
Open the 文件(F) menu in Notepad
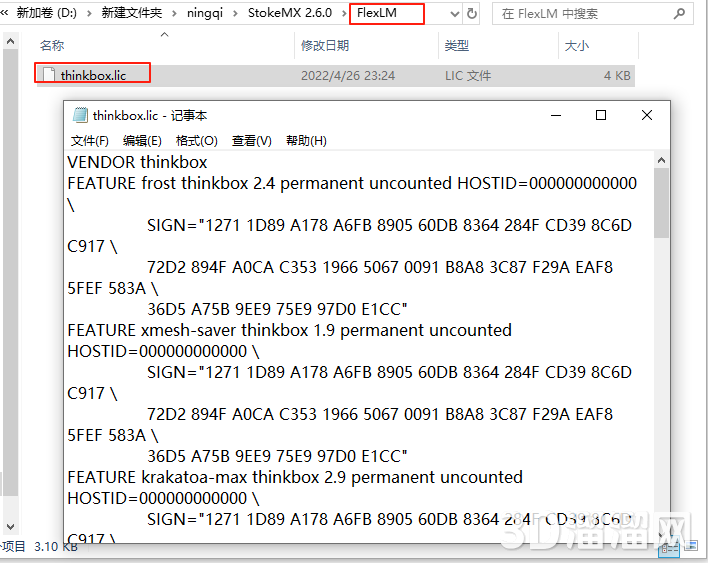pos(89,141)
